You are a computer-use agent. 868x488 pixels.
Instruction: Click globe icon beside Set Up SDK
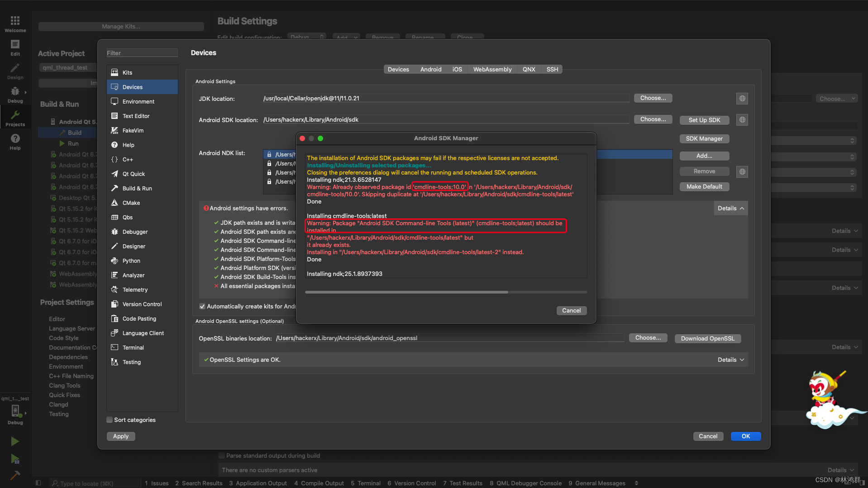(x=742, y=120)
